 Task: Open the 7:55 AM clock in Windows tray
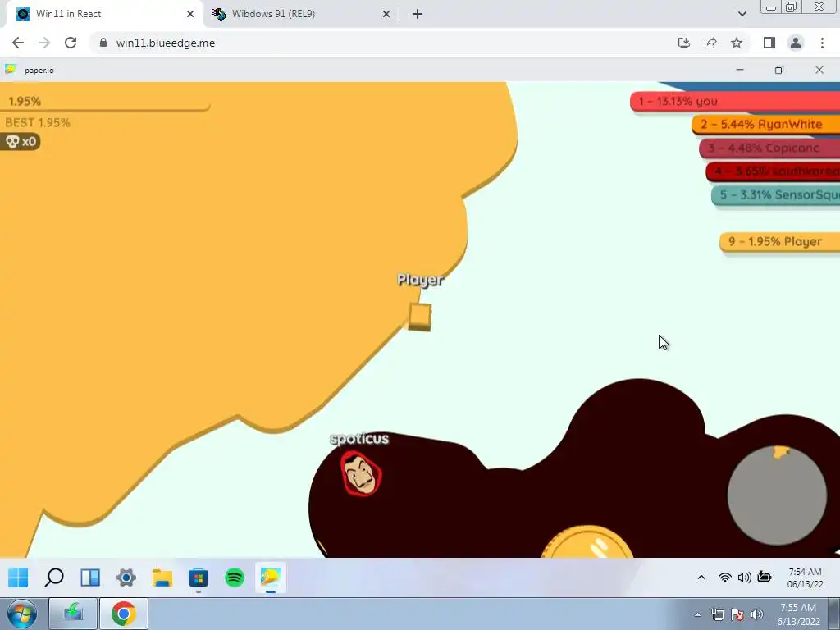tap(798, 614)
